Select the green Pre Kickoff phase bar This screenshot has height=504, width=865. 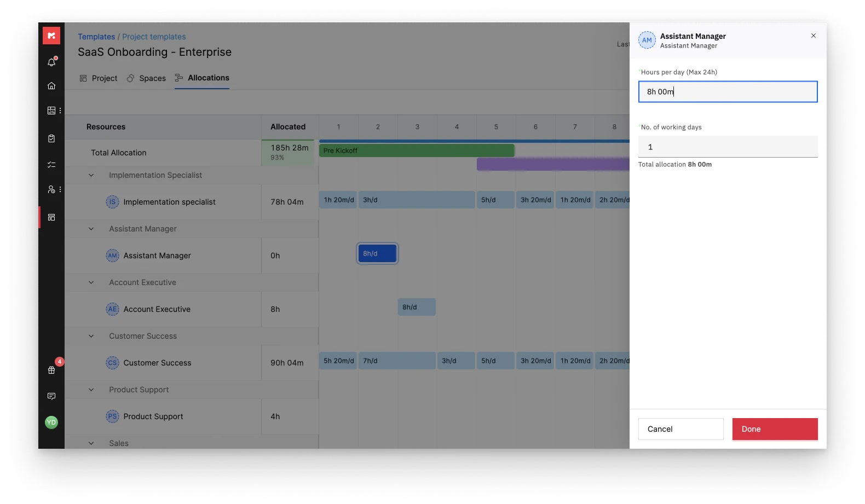pyautogui.click(x=417, y=150)
